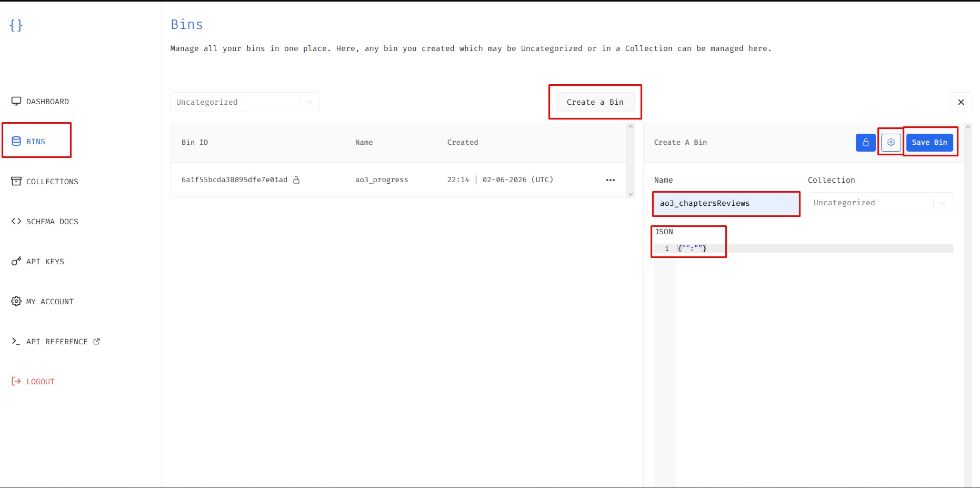980x488 pixels.
Task: Click the Bins page heading
Action: (x=187, y=25)
